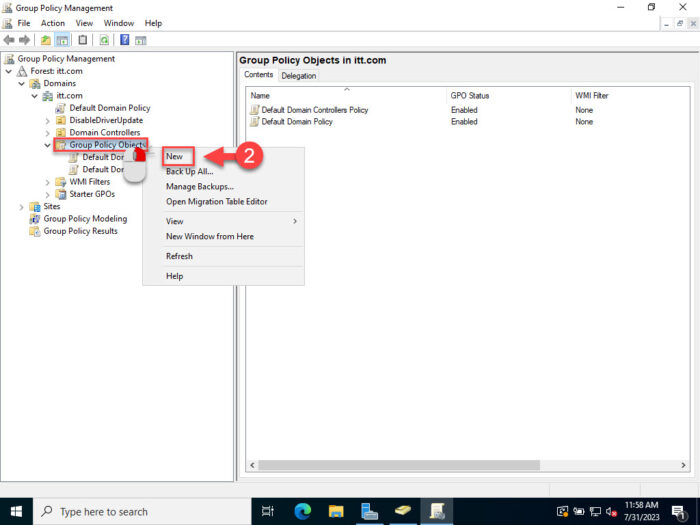
Task: Toggle Show/Hide Console Tree toolbar icon
Action: (62, 40)
